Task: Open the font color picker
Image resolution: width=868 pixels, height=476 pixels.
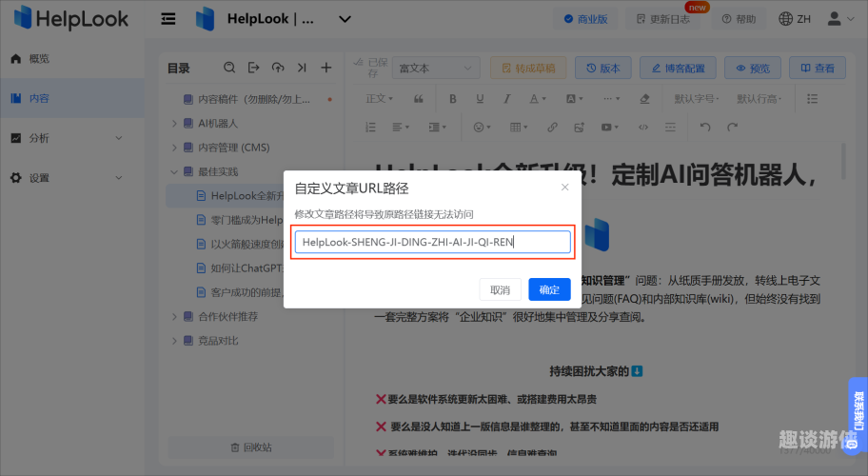Action: click(x=537, y=98)
